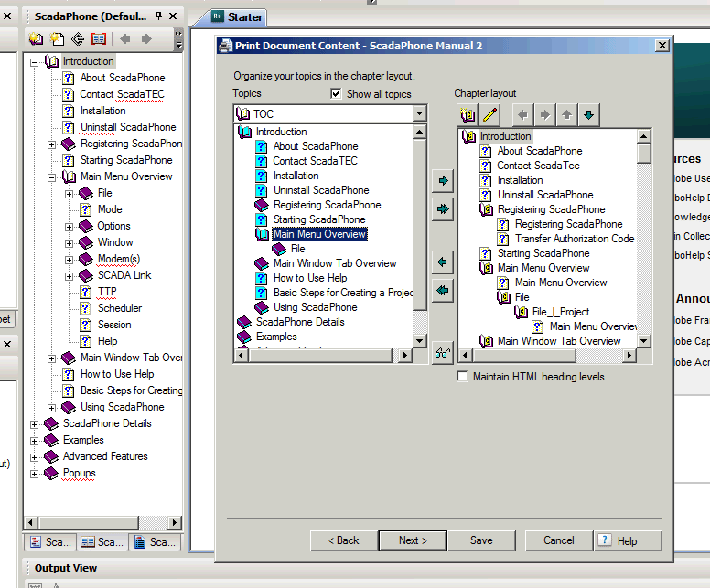The image size is (710, 588).
Task: Add selected topic with single right arrow
Action: [443, 181]
